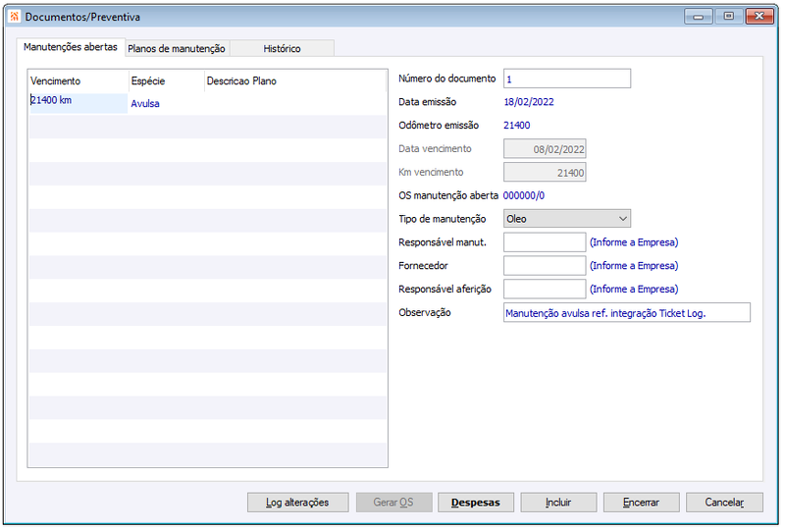Click the Encerrar button

(642, 503)
